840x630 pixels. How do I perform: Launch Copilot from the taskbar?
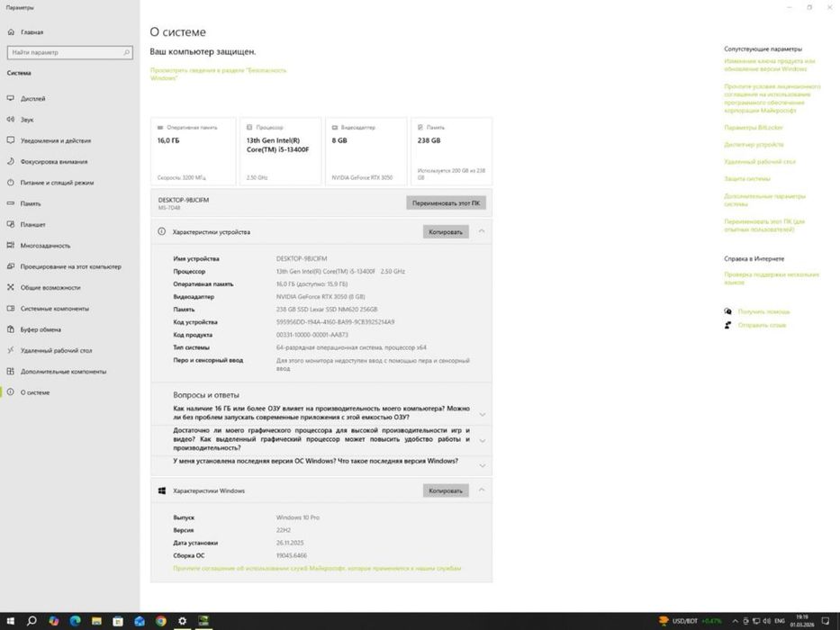[x=54, y=621]
